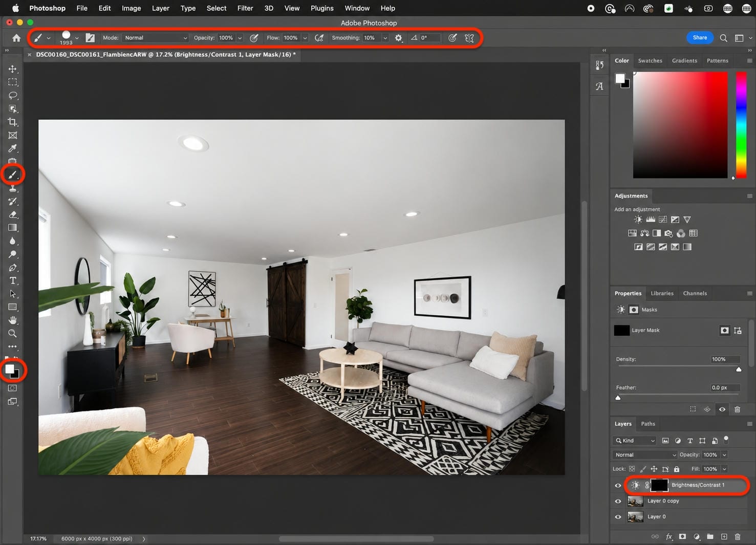Click the Feather value field
The height and width of the screenshot is (545, 756).
(724, 388)
